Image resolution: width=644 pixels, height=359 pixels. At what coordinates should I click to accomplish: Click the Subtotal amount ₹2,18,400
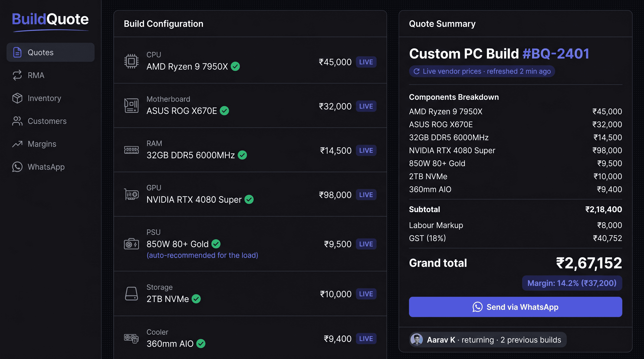click(604, 209)
